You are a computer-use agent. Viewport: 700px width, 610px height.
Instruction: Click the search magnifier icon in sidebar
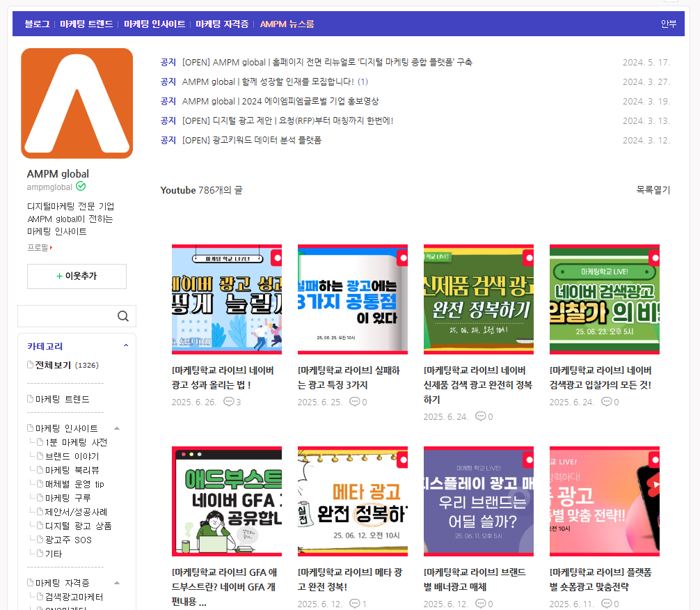123,316
